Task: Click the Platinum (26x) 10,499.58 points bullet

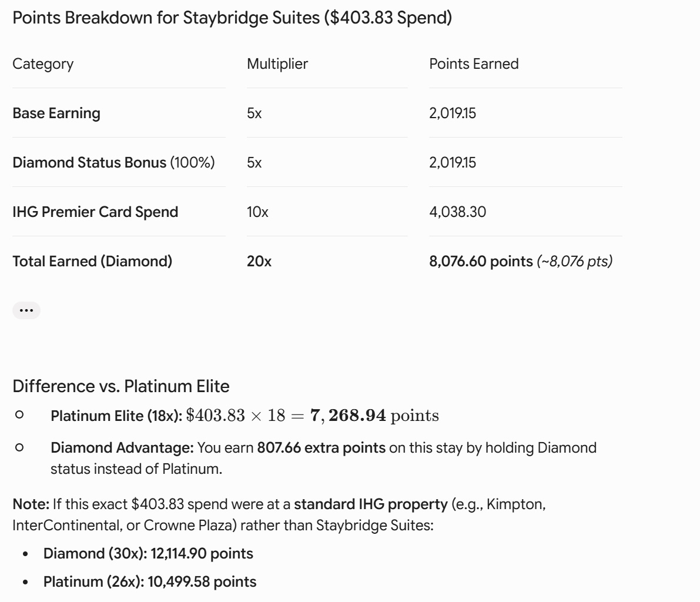Action: pos(150,582)
